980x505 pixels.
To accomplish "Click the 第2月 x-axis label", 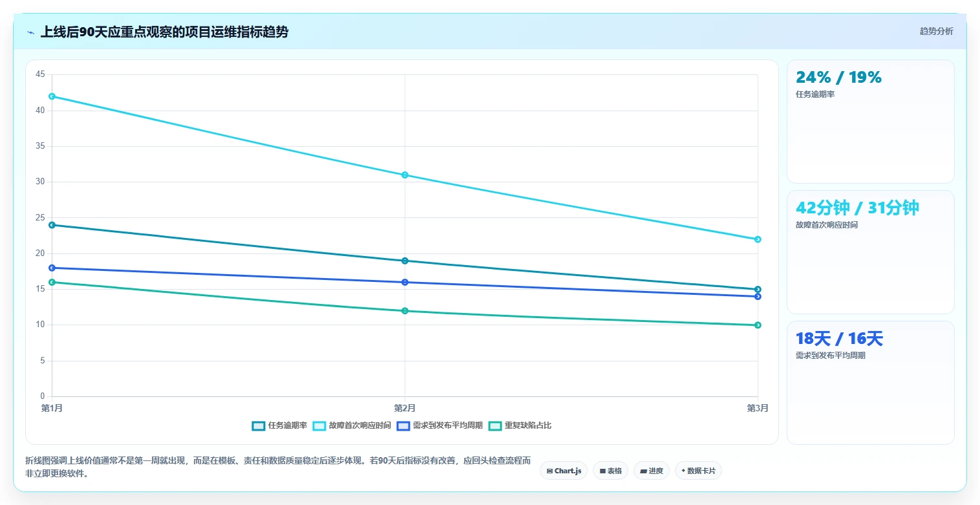I will coord(405,408).
